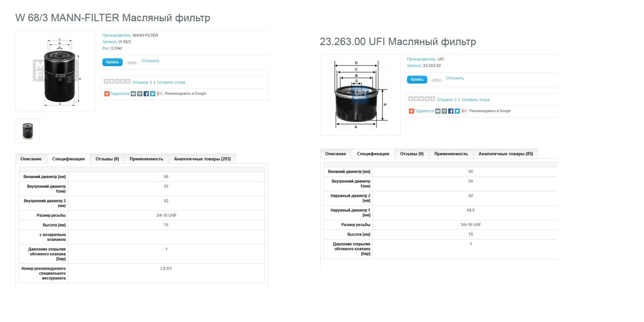Click 'с возвратным клапаном' row label
644x322 pixels.
pyautogui.click(x=52, y=237)
